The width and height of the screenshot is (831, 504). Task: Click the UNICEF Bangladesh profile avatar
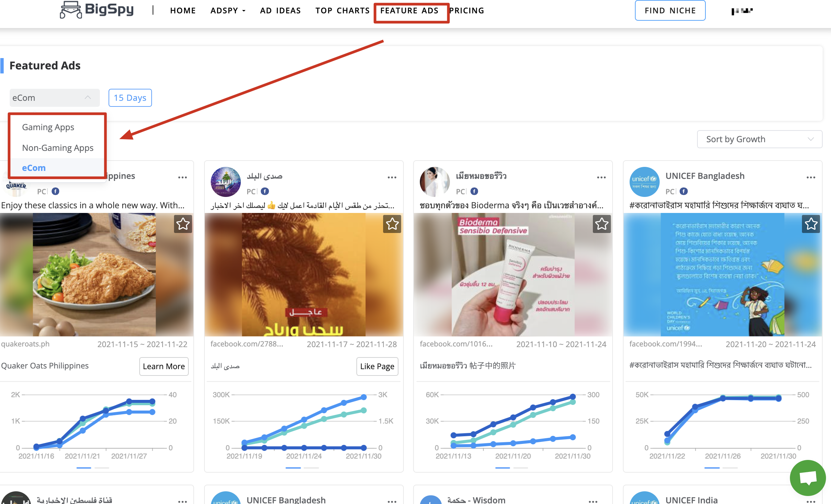click(644, 182)
